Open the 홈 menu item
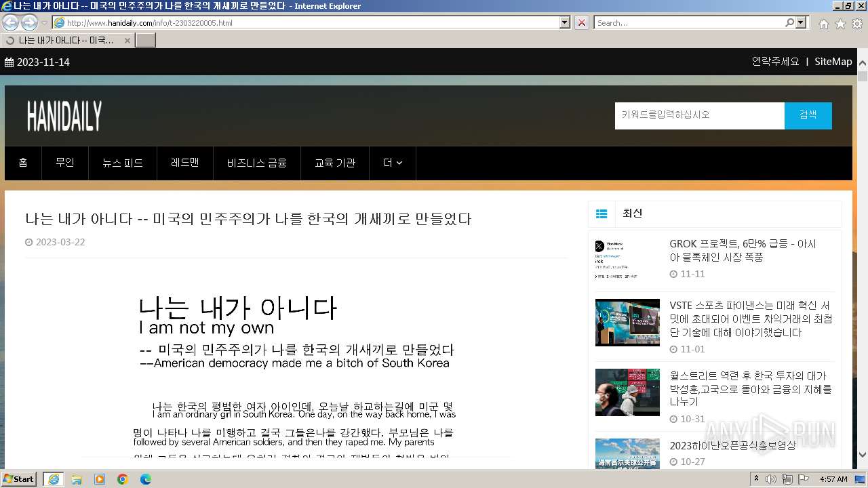The image size is (868, 488). click(23, 163)
